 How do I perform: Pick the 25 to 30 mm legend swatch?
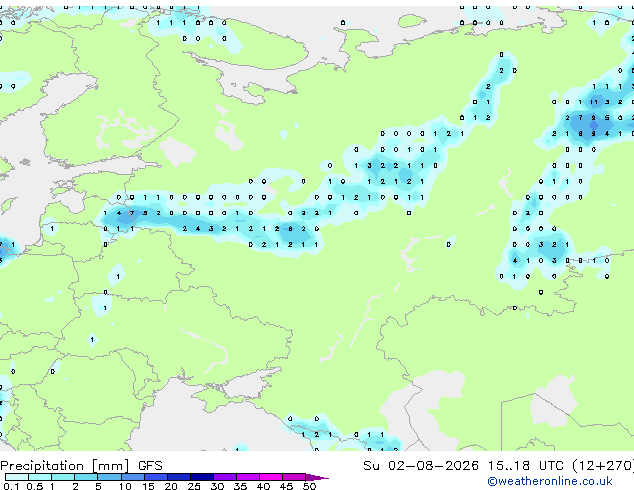click(x=202, y=477)
